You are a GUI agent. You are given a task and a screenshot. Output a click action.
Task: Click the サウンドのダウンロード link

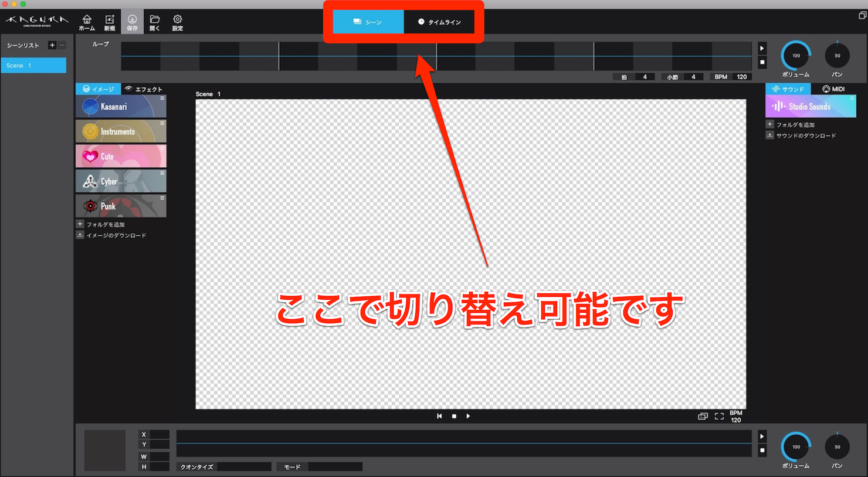806,136
